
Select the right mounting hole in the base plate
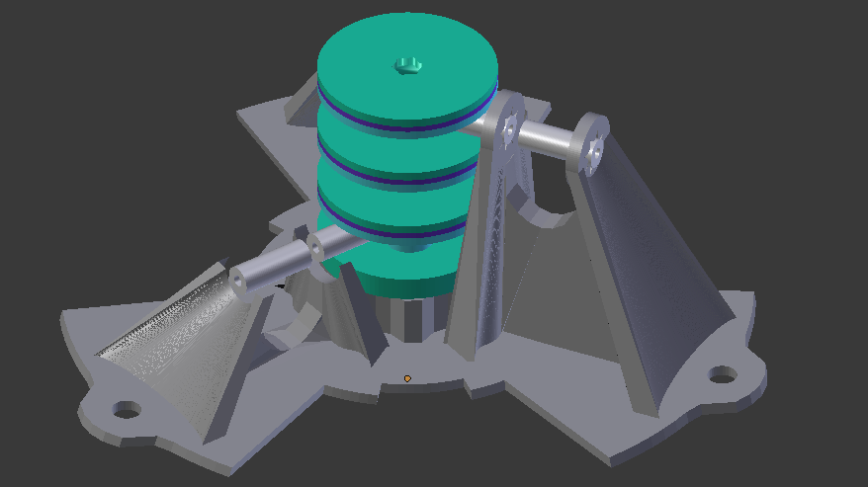point(723,374)
